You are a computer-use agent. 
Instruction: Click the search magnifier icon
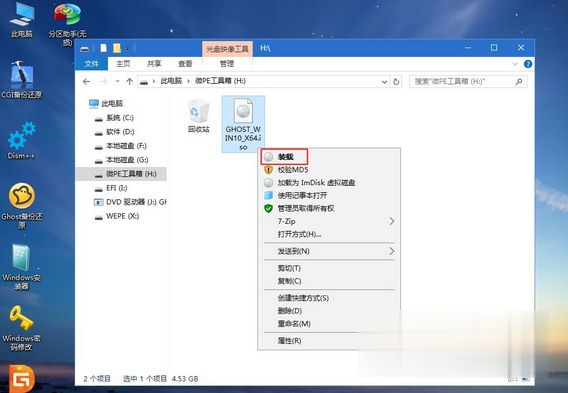click(x=519, y=81)
